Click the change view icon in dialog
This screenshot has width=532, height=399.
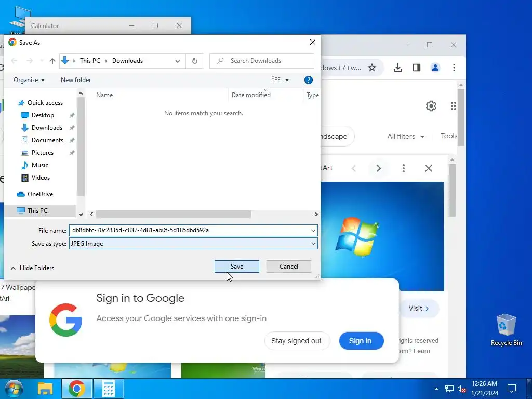coord(276,80)
